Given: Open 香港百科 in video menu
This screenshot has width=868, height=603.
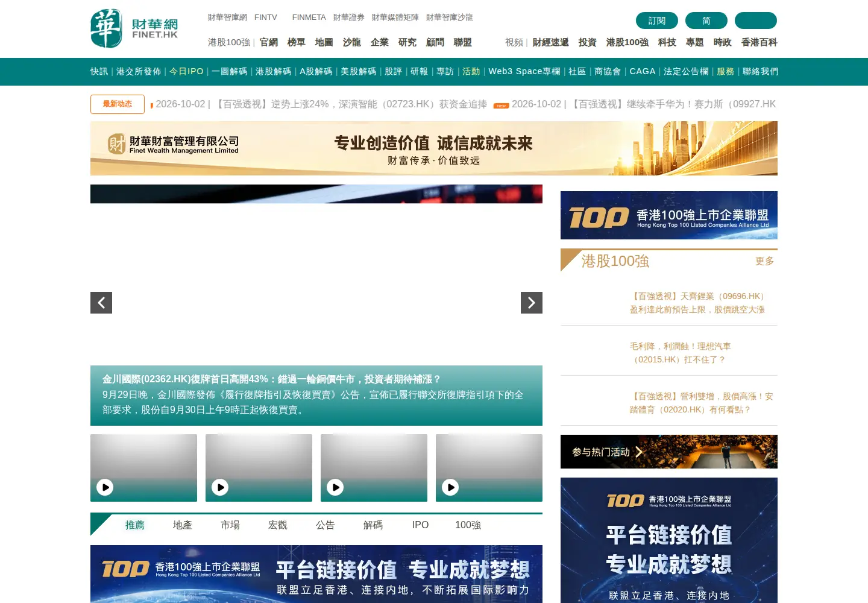Looking at the screenshot, I should click(759, 42).
